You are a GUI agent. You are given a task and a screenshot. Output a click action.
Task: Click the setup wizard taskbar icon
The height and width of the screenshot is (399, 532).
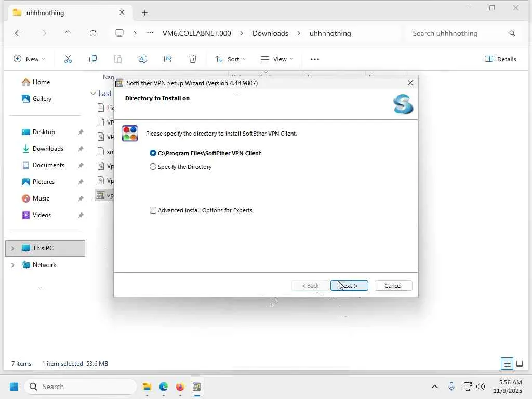[197, 387]
